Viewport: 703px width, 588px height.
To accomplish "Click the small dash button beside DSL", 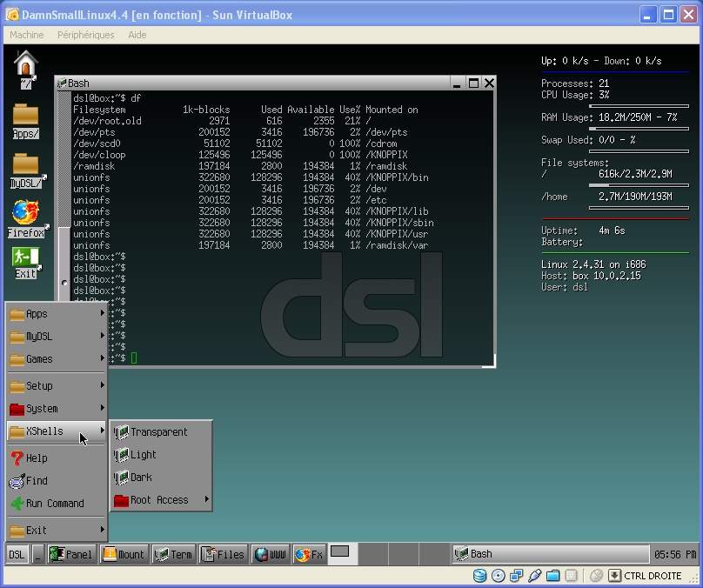I will [x=38, y=554].
